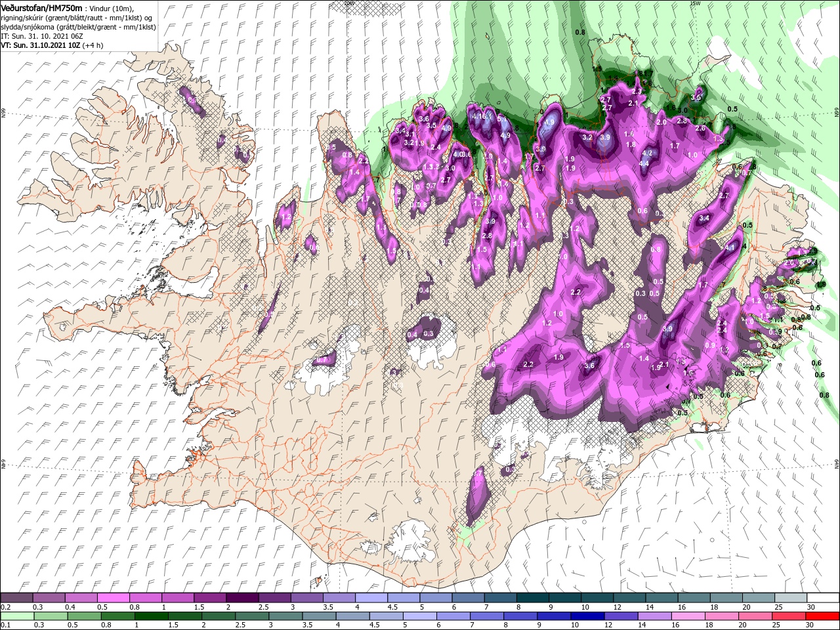The image size is (840, 630).
Task: Click the "0.2" label in the snow legend
Action: pos(5,607)
